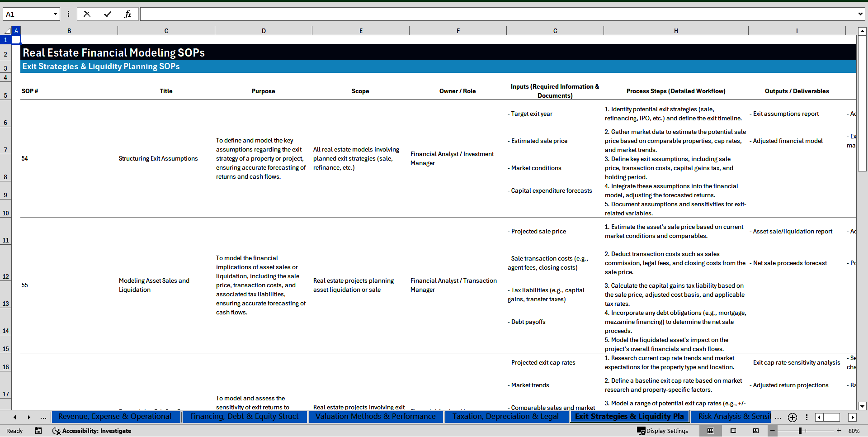This screenshot has height=437, width=868.
Task: Confirm entry with the checkmark icon
Action: [x=108, y=14]
